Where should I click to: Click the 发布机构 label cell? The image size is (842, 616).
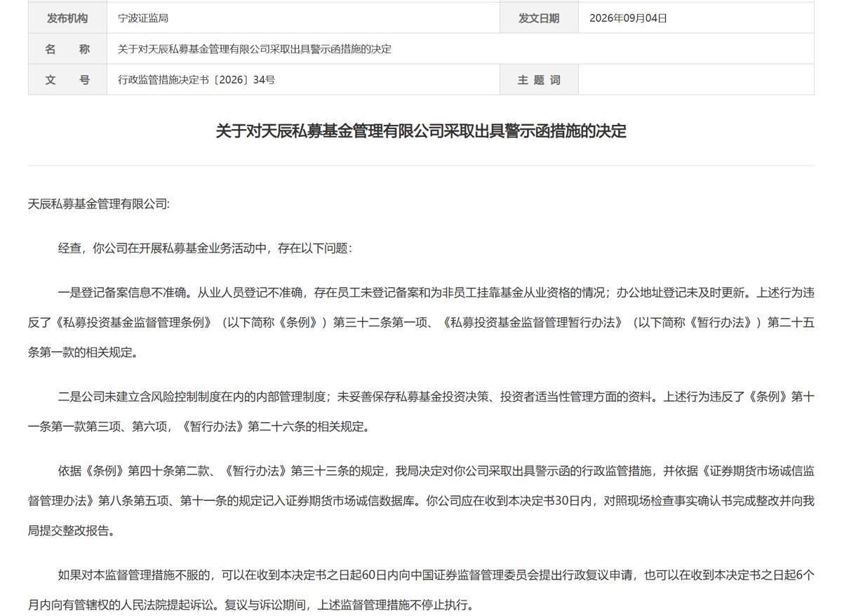(67, 18)
